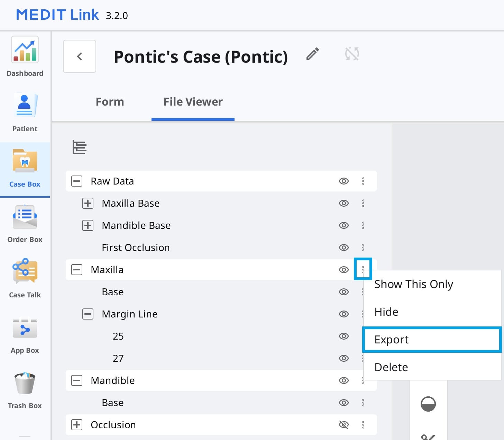Toggle visibility of Raw Data
Viewport: 504px width, 440px height.
coord(343,181)
